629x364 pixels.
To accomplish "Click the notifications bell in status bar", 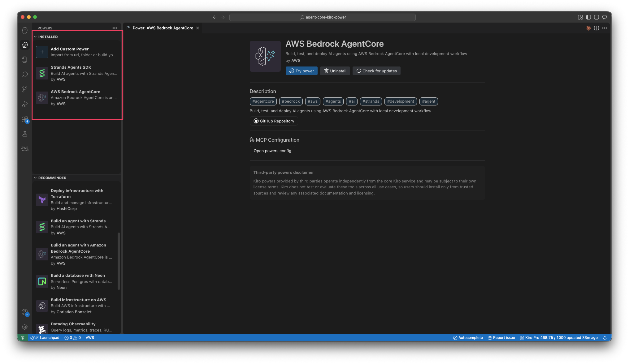I will click(x=605, y=338).
